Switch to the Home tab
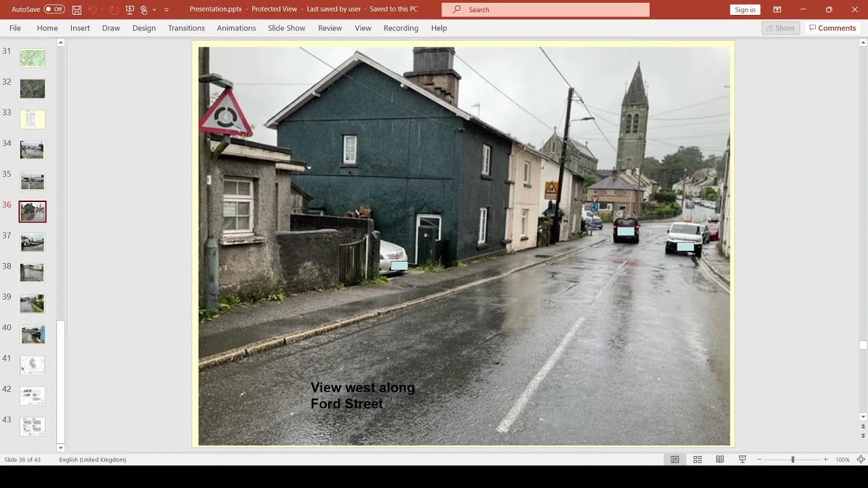Viewport: 868px width, 488px height. pos(47,28)
